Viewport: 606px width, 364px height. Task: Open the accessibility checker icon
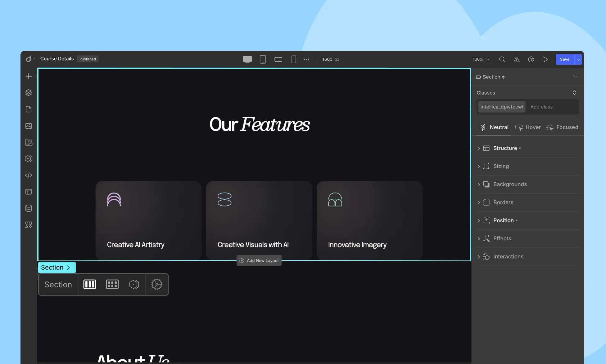pos(531,59)
